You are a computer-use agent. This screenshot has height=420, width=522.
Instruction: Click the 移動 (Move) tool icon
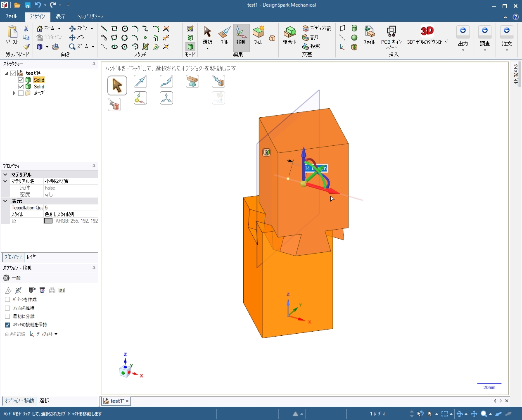(241, 35)
